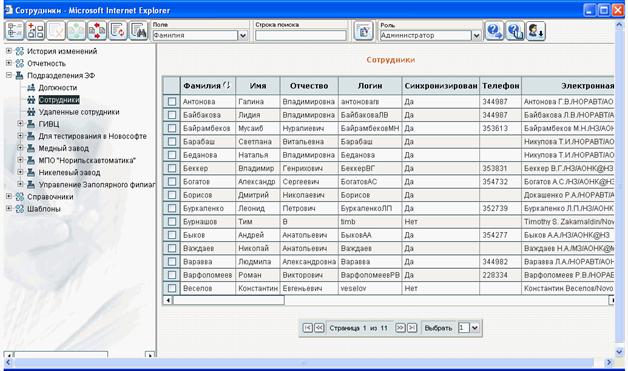Expand the ГИВЦ tree node
The image size is (628, 371).
[20, 123]
